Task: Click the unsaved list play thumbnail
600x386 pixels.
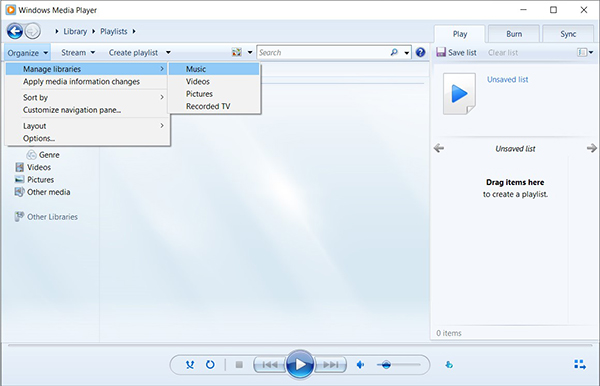Action: pyautogui.click(x=460, y=94)
